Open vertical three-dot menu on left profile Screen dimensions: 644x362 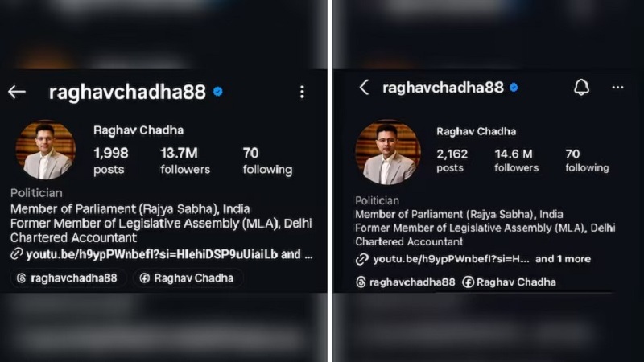[302, 92]
